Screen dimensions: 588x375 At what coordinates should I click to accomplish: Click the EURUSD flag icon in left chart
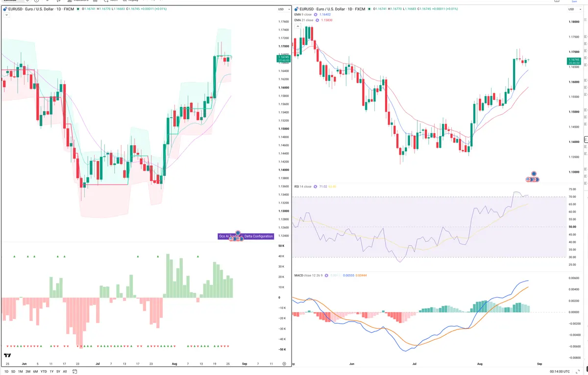coord(5,9)
